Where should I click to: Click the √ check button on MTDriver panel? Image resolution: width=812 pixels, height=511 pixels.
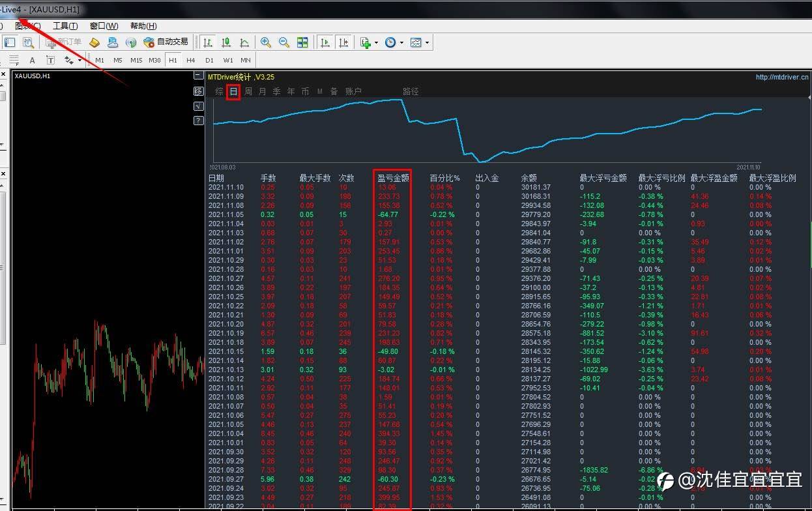pyautogui.click(x=198, y=106)
